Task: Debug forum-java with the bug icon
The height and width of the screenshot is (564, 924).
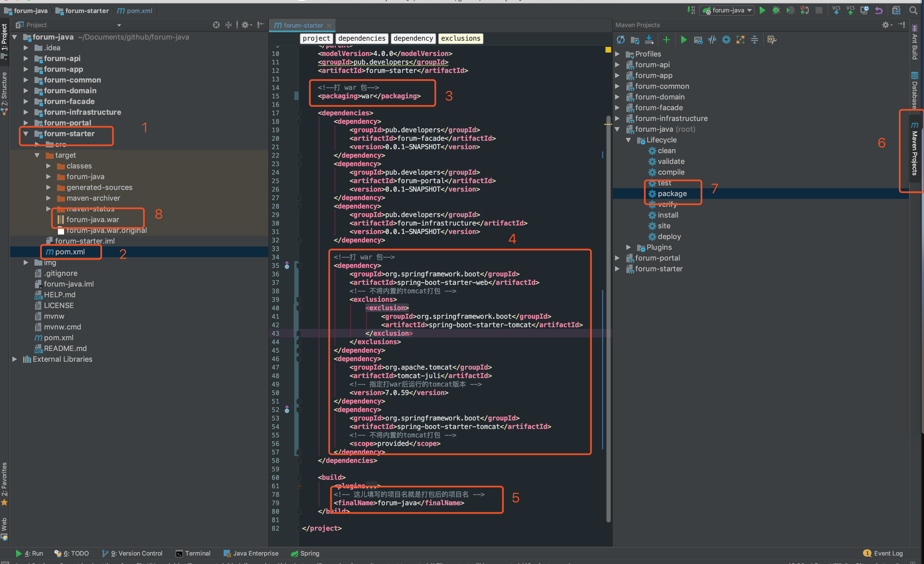Action: [776, 10]
